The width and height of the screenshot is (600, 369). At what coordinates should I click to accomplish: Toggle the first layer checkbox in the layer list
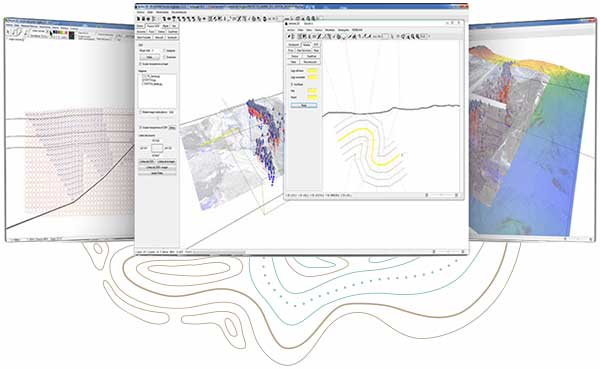(x=144, y=76)
